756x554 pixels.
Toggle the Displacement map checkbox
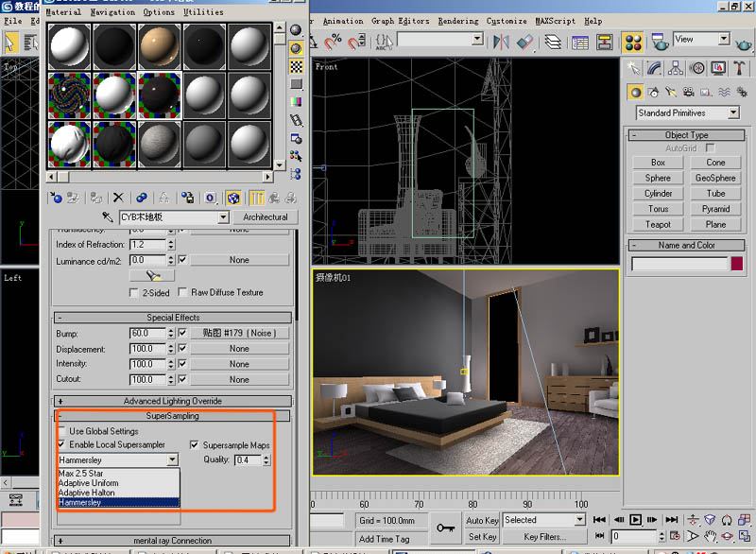[x=182, y=348]
